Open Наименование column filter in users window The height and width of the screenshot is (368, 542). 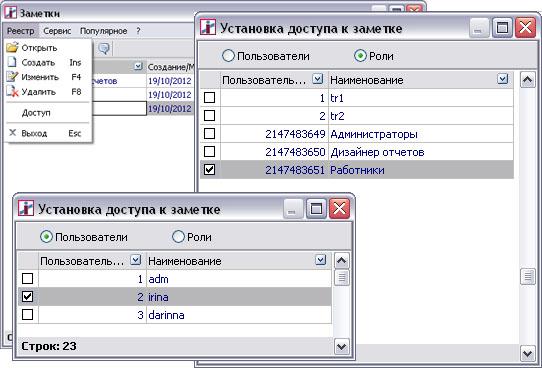tap(321, 260)
